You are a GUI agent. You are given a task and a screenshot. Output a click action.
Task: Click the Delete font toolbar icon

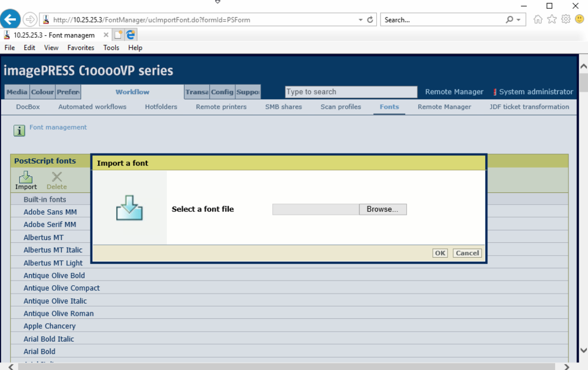(56, 181)
